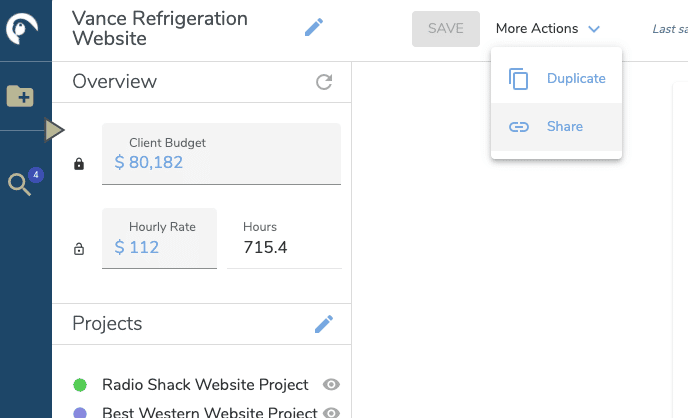The image size is (688, 418).
Task: Click the add folder icon
Action: click(20, 96)
